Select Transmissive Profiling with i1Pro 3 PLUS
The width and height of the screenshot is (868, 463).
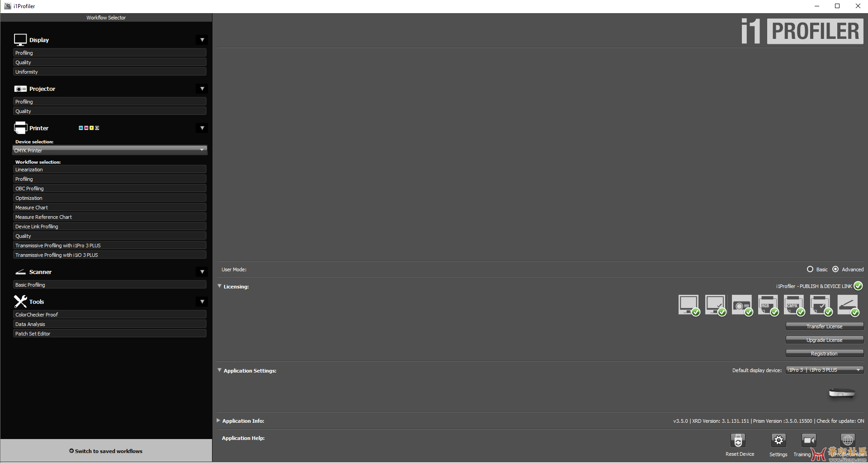(x=110, y=246)
